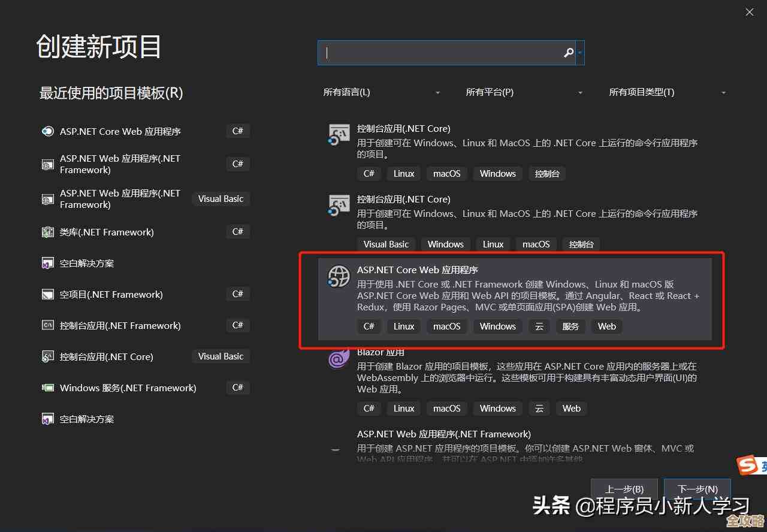Click the search magnifier icon
Screen dimensions: 767x532
[567, 53]
